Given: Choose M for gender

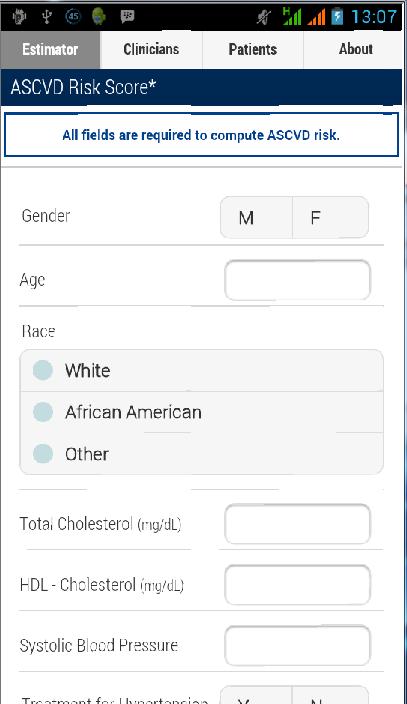Looking at the screenshot, I should [x=256, y=218].
